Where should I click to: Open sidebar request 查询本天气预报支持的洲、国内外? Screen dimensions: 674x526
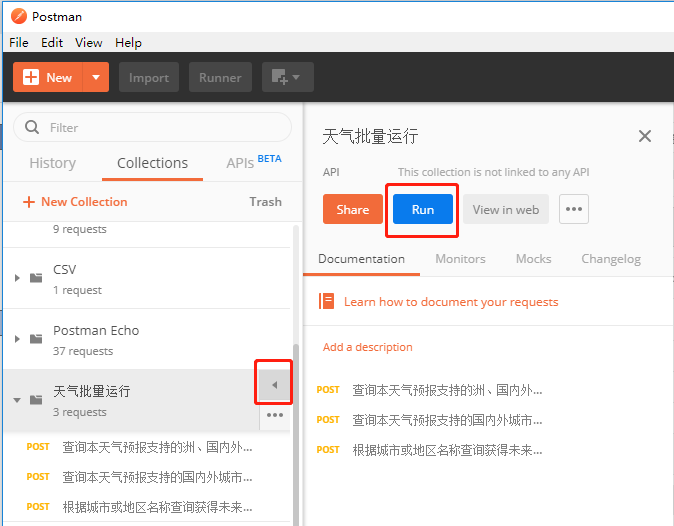tap(140, 447)
